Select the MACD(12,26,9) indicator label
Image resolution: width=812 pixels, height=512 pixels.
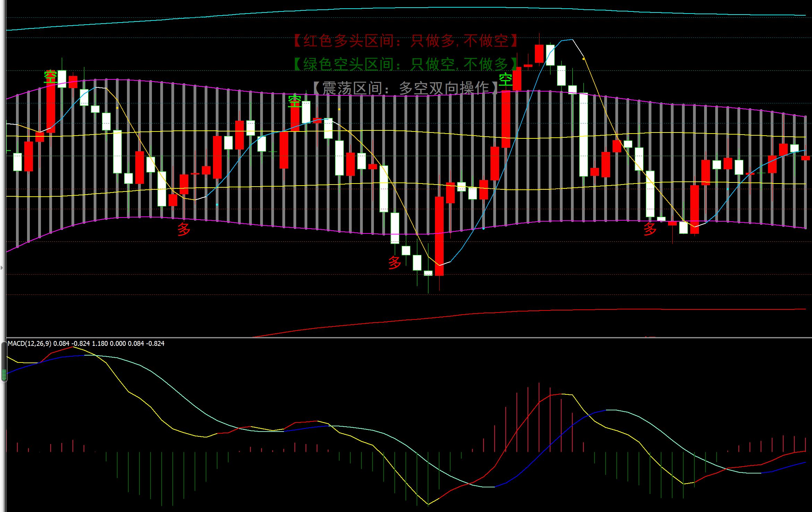29,343
